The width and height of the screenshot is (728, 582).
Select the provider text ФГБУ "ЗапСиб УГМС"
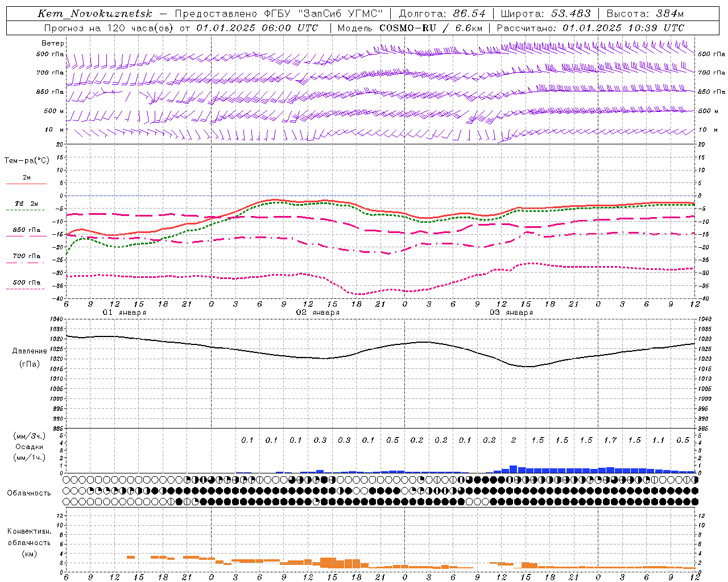(x=324, y=14)
